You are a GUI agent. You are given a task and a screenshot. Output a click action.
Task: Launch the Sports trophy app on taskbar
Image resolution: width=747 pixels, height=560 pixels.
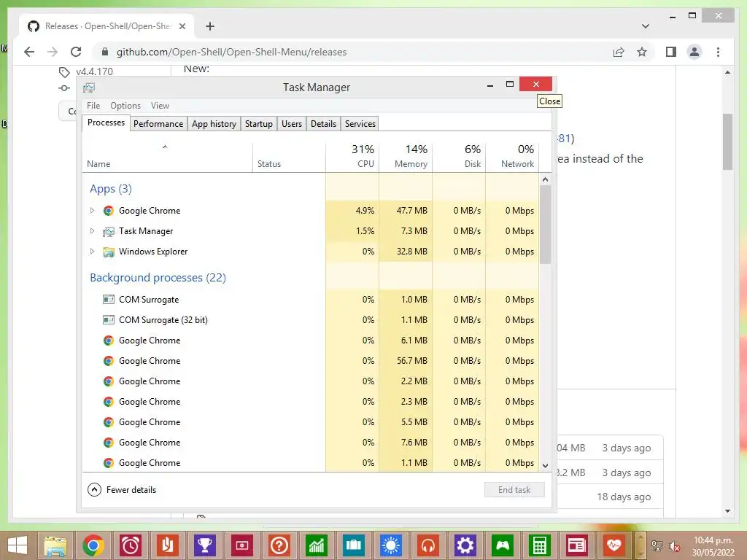205,545
